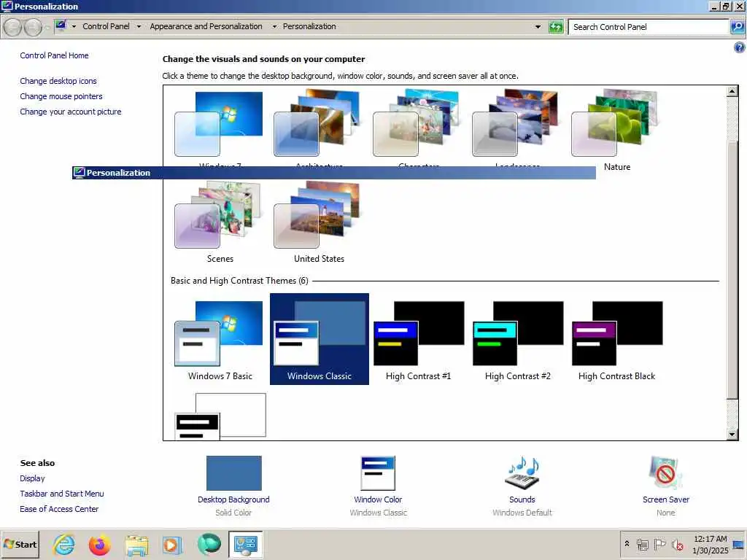Open Taskbar and Start Menu link
The image size is (747, 560).
tap(62, 494)
